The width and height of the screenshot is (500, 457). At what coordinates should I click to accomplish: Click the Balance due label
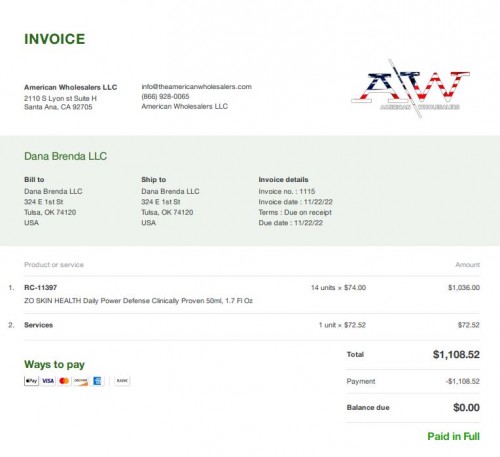pyautogui.click(x=368, y=408)
